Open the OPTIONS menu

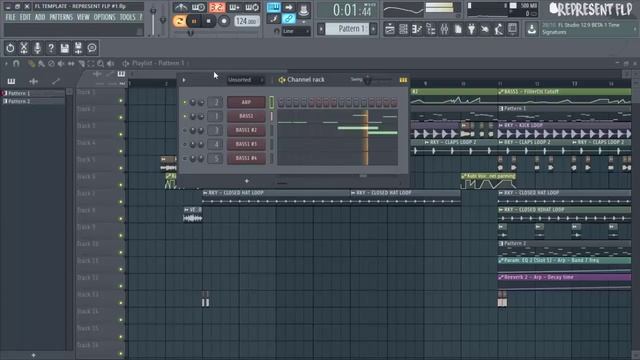pos(104,17)
